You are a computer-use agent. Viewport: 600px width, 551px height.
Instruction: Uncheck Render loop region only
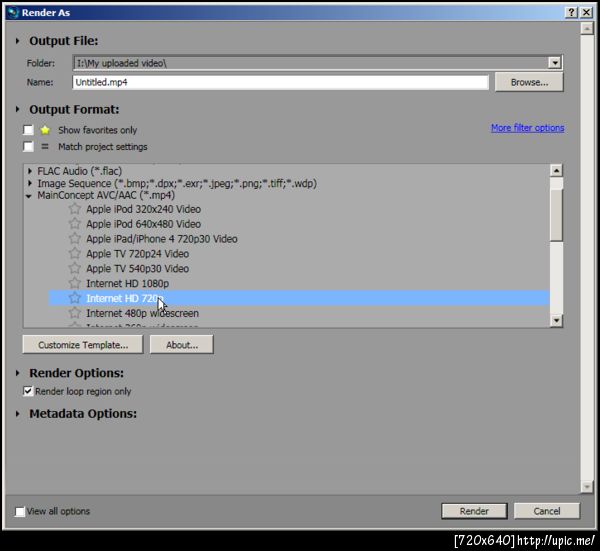pyautogui.click(x=28, y=391)
